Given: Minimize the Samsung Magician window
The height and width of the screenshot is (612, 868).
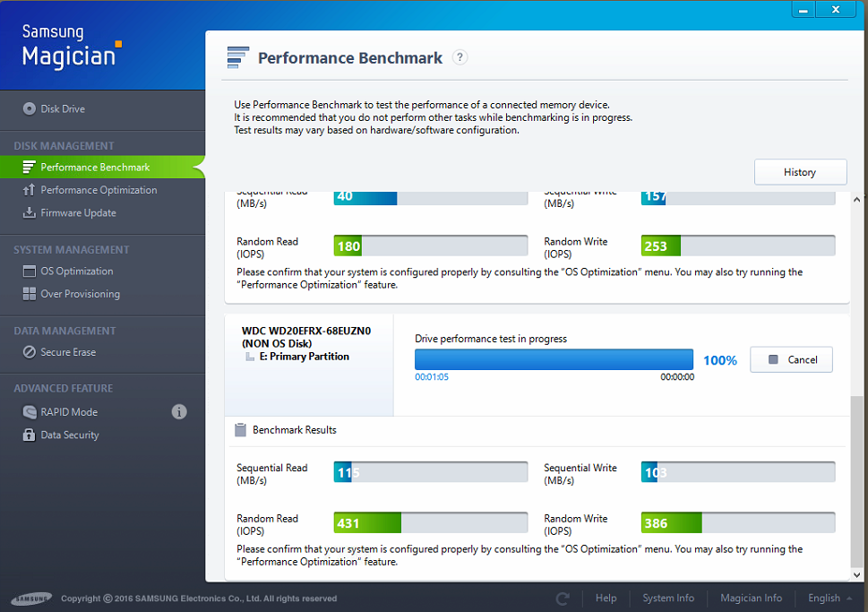Looking at the screenshot, I should [x=803, y=10].
